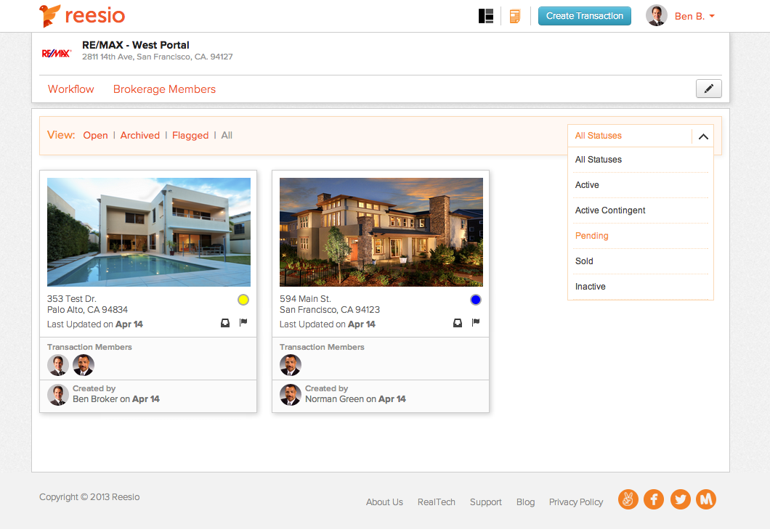Viewport: 770px width, 532px height.
Task: Open the Ben B. user menu
Action: click(694, 16)
